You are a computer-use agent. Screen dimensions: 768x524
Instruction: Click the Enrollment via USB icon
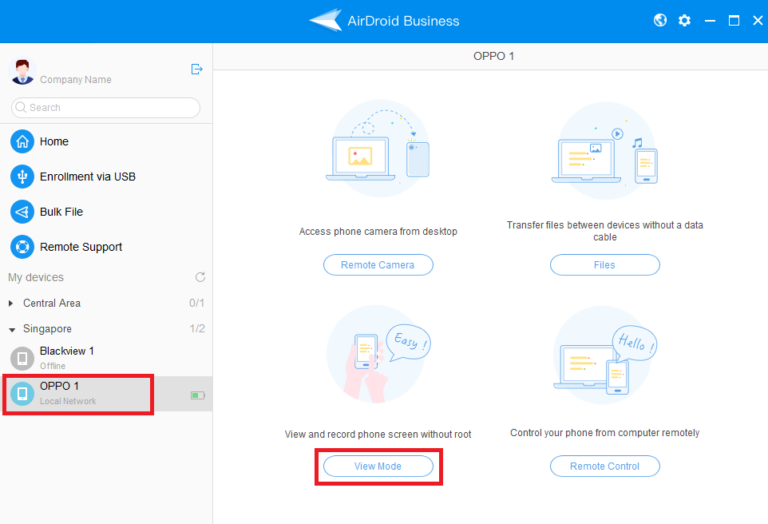coord(22,177)
